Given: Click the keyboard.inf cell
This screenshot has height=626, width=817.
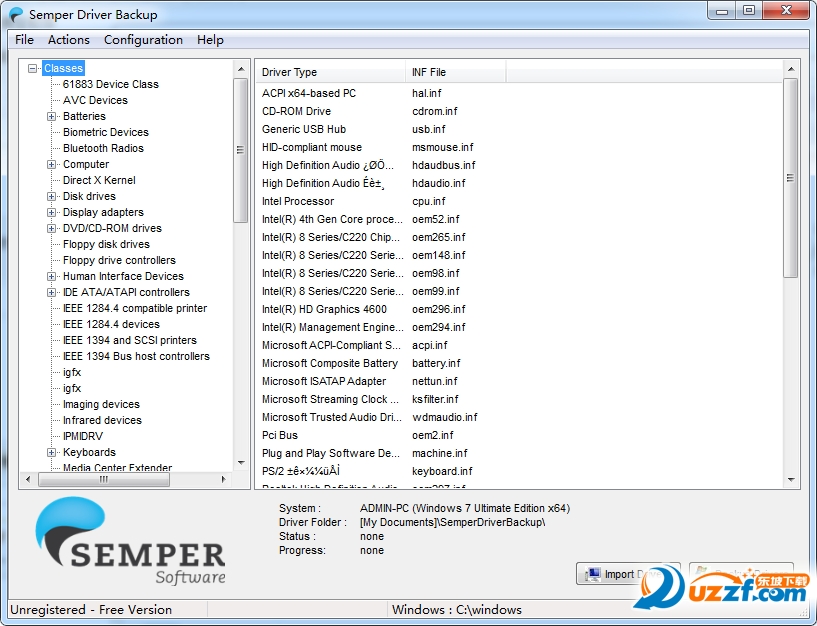Looking at the screenshot, I should coord(442,471).
